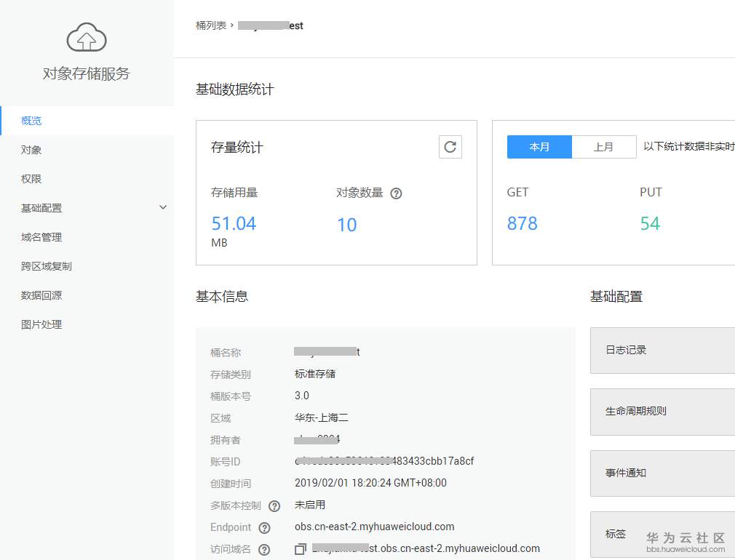Select the 多版本控制 status 未启用
This screenshot has height=560, width=735.
pos(310,505)
